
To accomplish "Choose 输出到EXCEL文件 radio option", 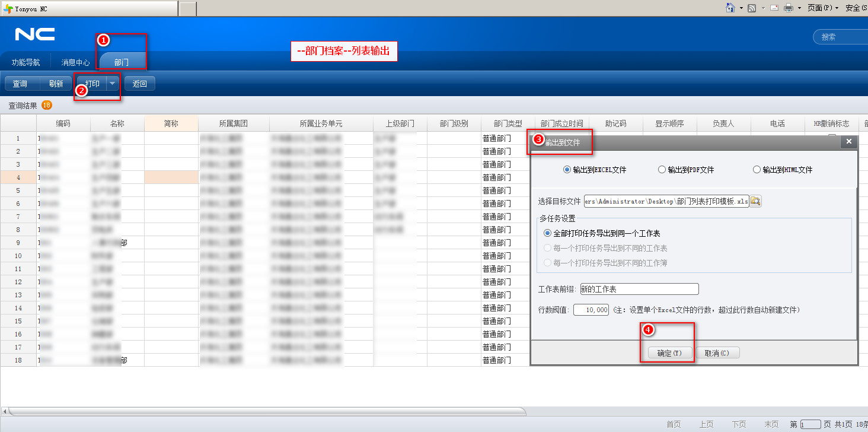I will [x=567, y=170].
